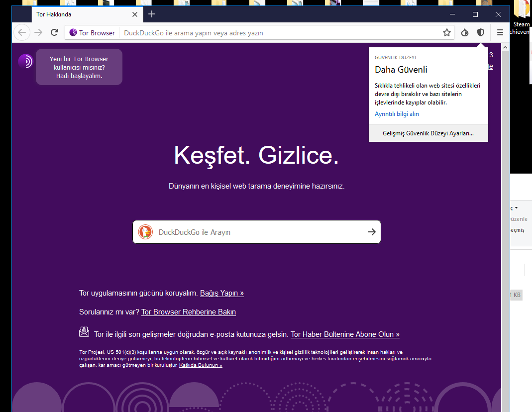Go back with the back arrow button
Screen dimensions: 532x412
[22, 32]
